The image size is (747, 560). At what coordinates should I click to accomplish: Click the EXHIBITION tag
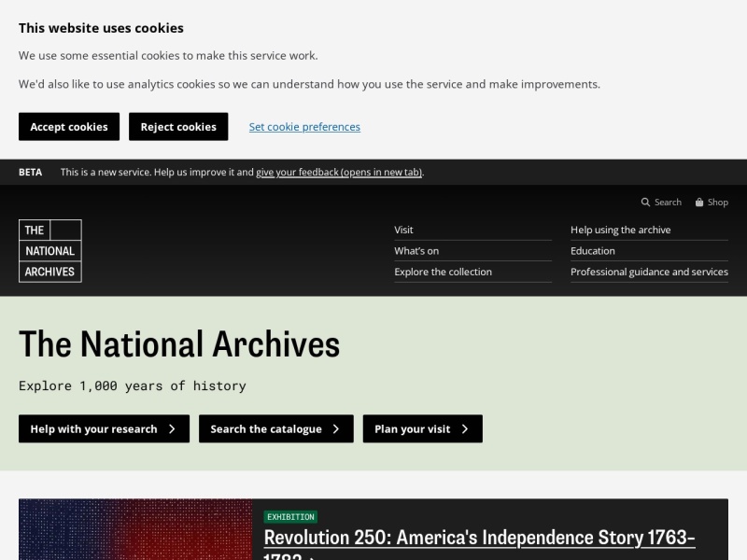pyautogui.click(x=290, y=517)
